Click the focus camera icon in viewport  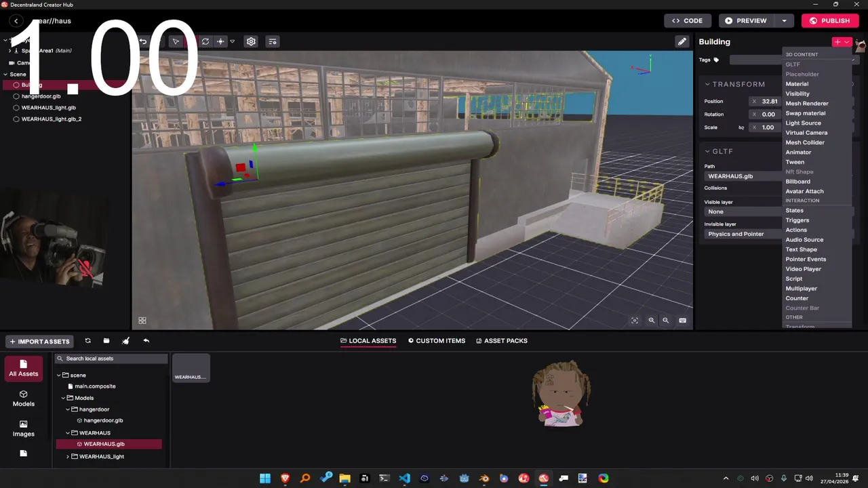[x=635, y=321]
